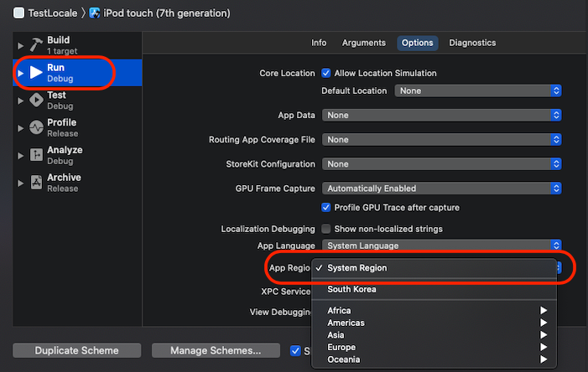Click the Run play icon

click(x=36, y=73)
